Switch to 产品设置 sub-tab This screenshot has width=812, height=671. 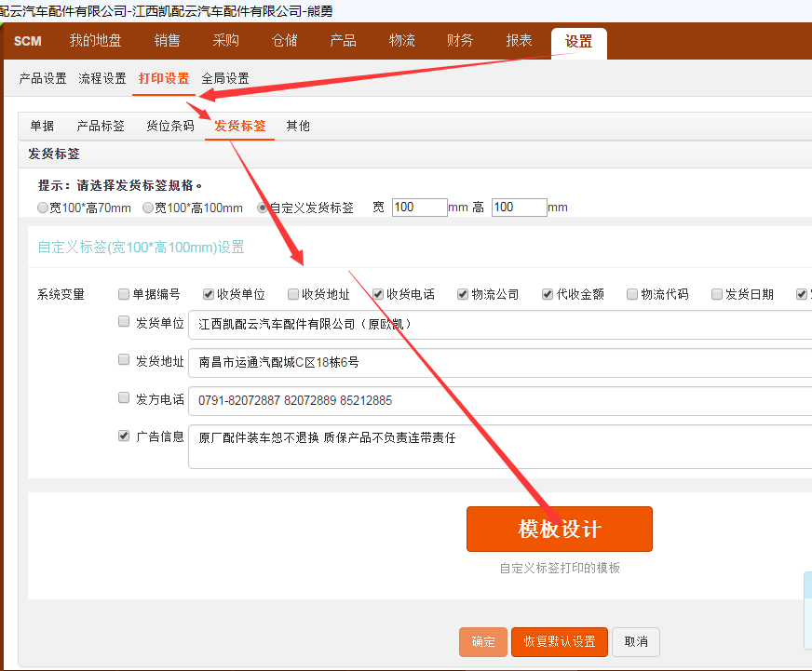click(x=43, y=79)
